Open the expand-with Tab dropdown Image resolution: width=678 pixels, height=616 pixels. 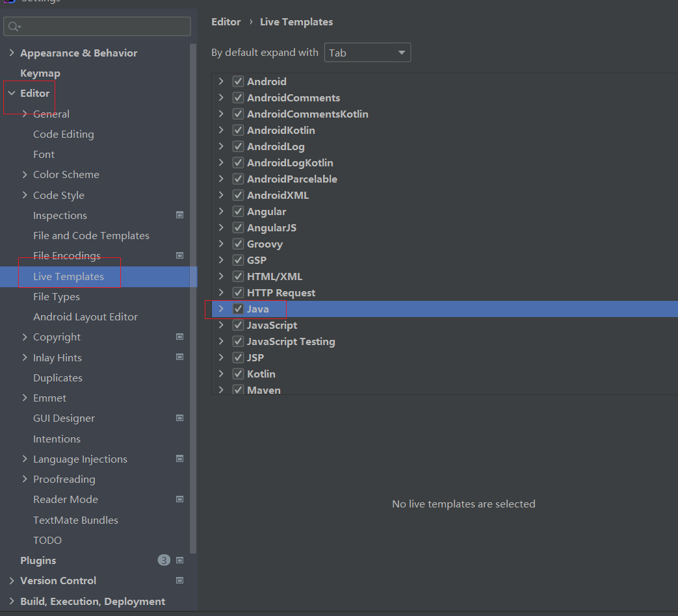(x=367, y=53)
